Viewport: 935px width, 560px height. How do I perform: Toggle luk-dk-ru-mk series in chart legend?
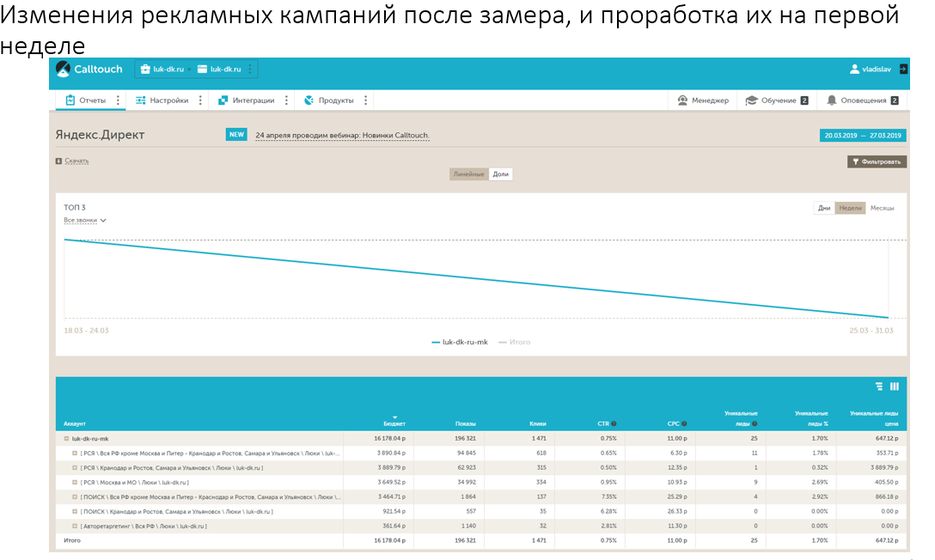460,342
